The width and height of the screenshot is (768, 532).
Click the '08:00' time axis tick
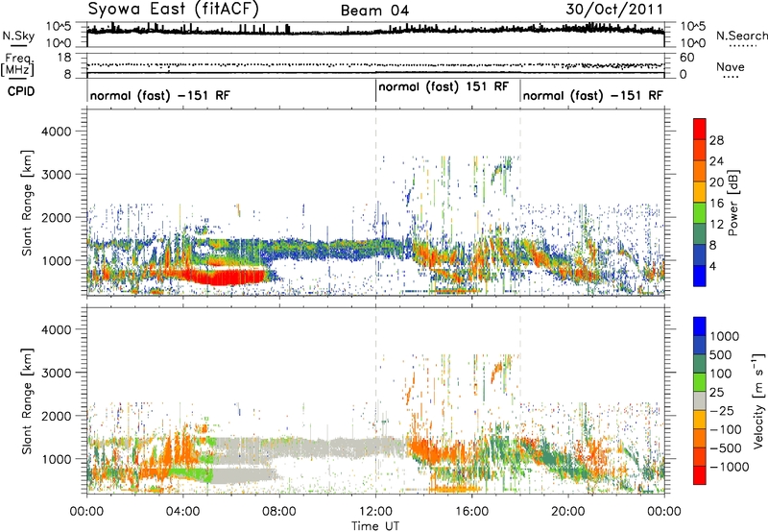(279, 512)
